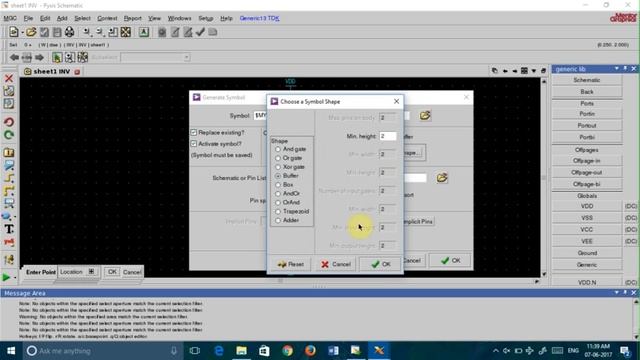Click the green redo arrow icon

[9, 135]
